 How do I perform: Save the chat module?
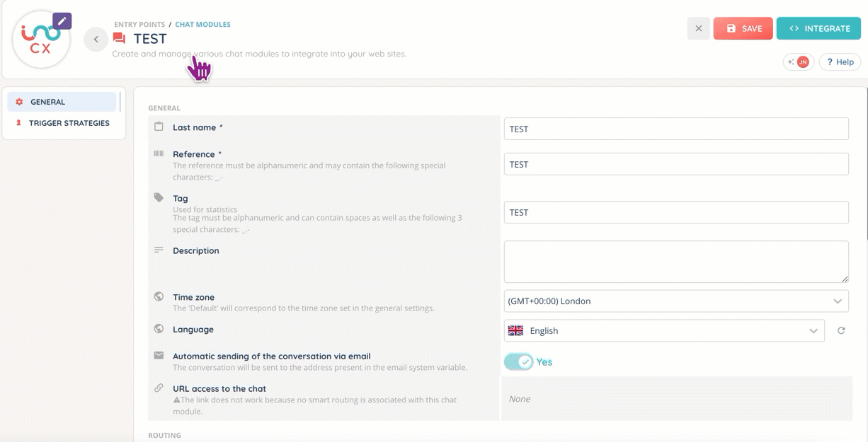click(x=743, y=28)
